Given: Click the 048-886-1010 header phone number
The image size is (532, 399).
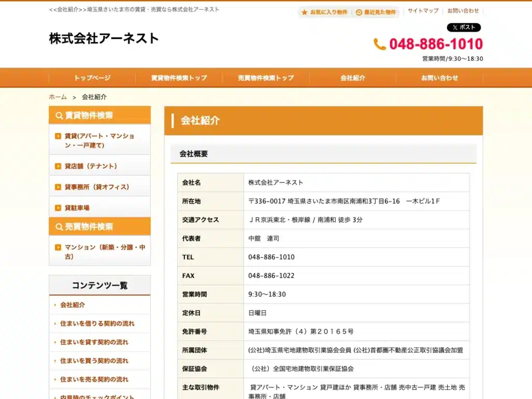Looking at the screenshot, I should tap(436, 44).
